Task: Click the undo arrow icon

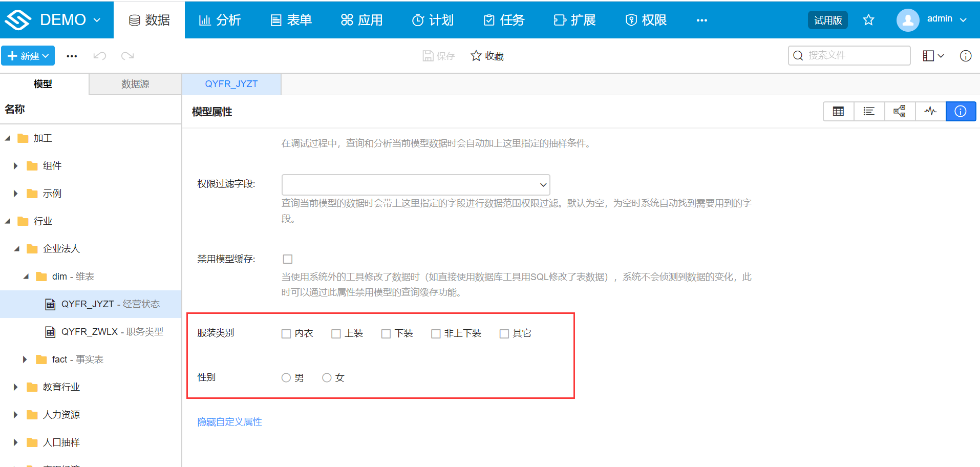Action: pos(99,55)
